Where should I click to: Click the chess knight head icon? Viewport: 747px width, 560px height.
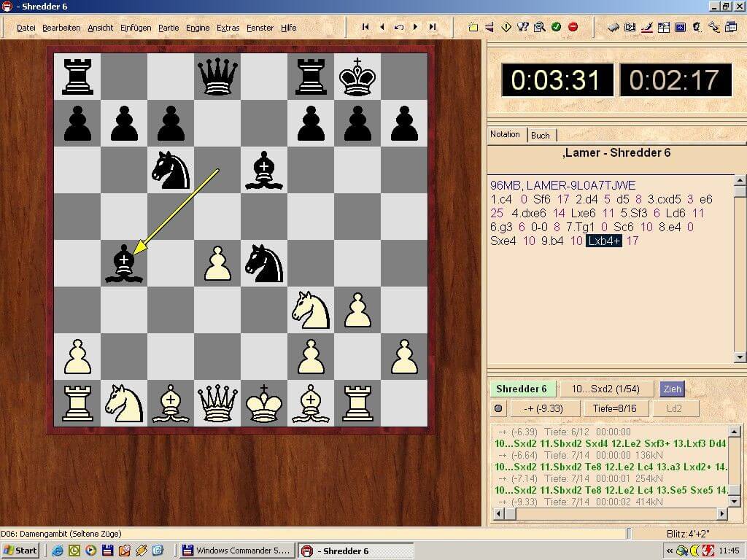697,27
